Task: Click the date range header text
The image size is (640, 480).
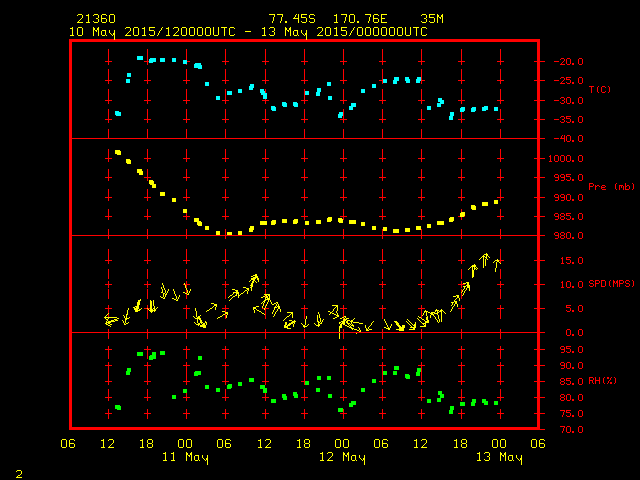Action: (x=248, y=31)
